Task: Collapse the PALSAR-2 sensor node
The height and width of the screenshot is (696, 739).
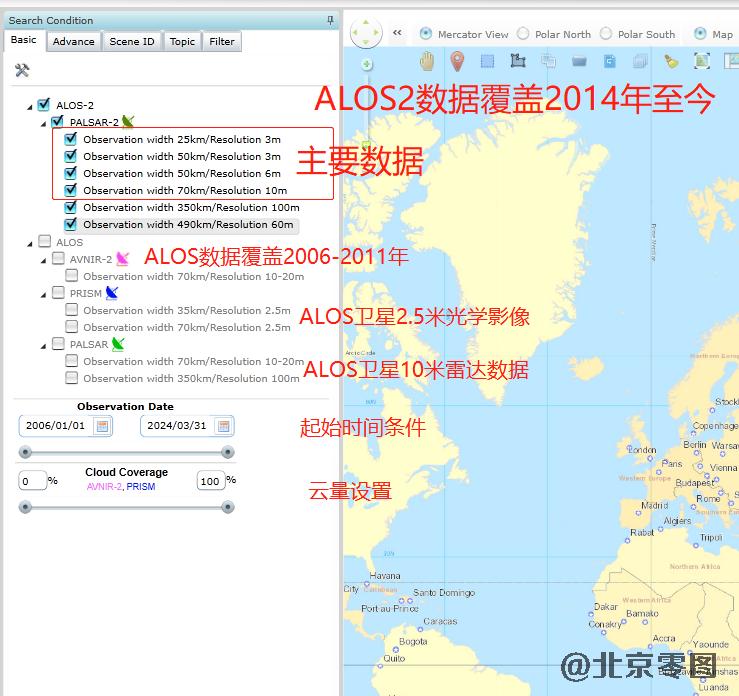Action: point(44,123)
